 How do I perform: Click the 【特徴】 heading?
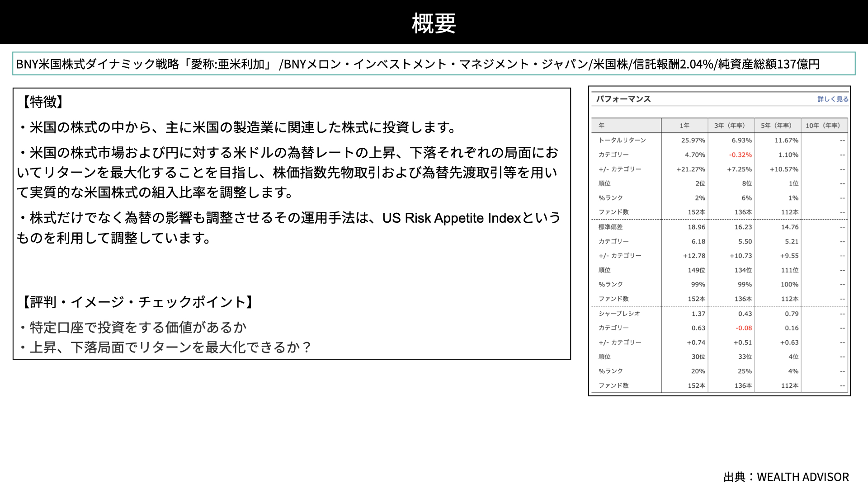pyautogui.click(x=43, y=102)
